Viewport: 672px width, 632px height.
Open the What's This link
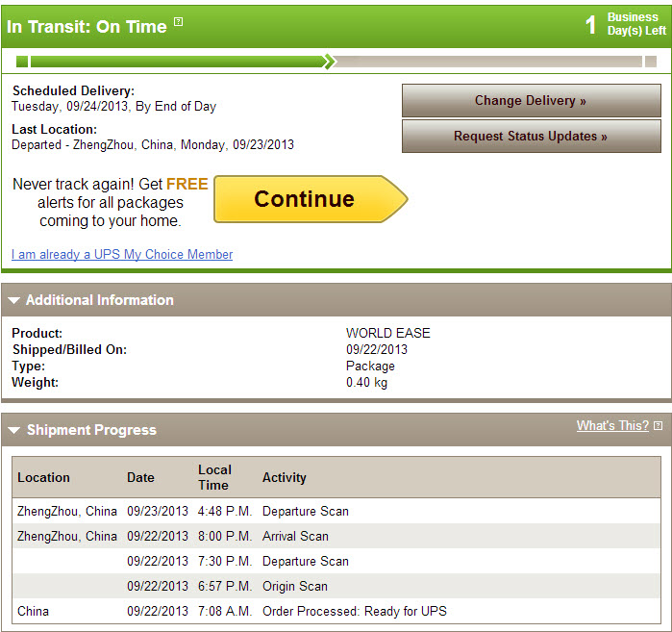point(612,426)
